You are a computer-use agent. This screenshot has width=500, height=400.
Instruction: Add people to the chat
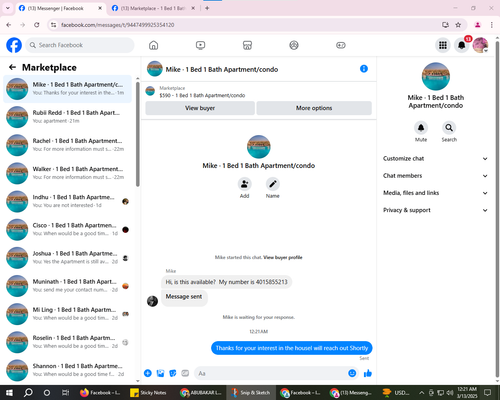244,184
